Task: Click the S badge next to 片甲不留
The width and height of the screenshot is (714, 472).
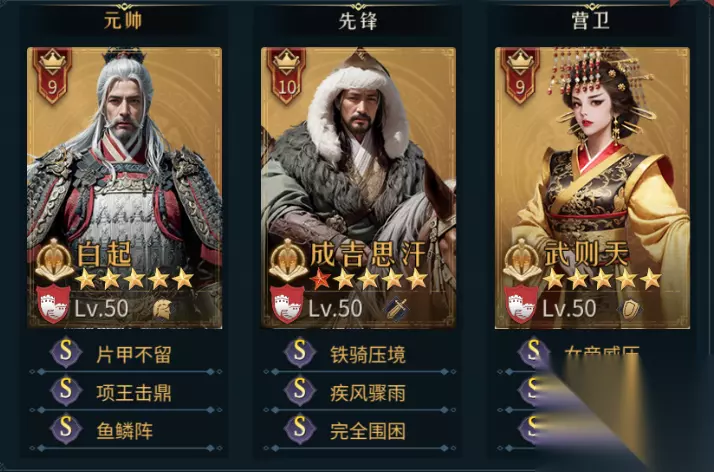Action: pos(66,352)
